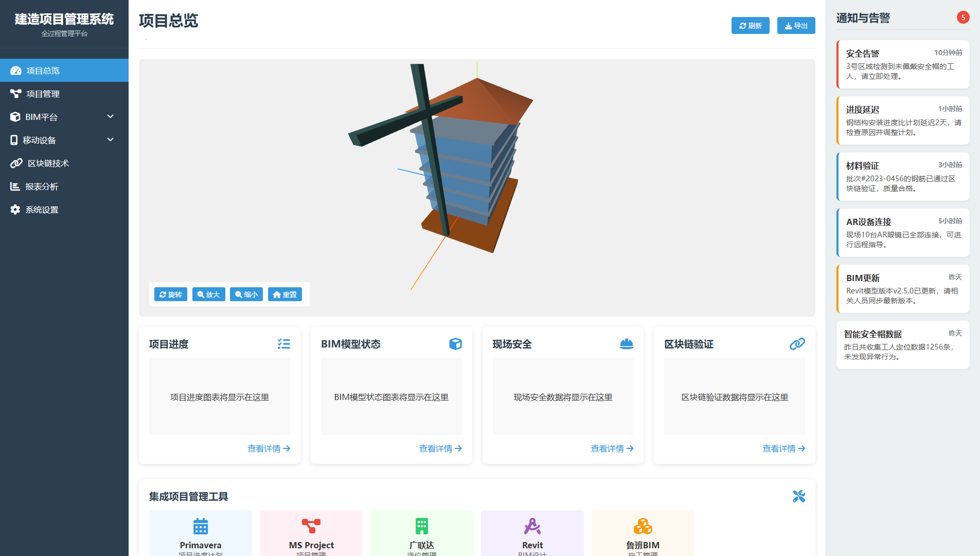Click 旋转 to rotate the 3D model

point(170,294)
